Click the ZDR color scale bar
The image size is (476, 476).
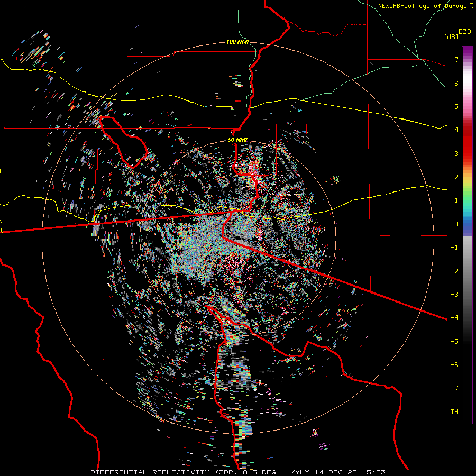(x=467, y=235)
